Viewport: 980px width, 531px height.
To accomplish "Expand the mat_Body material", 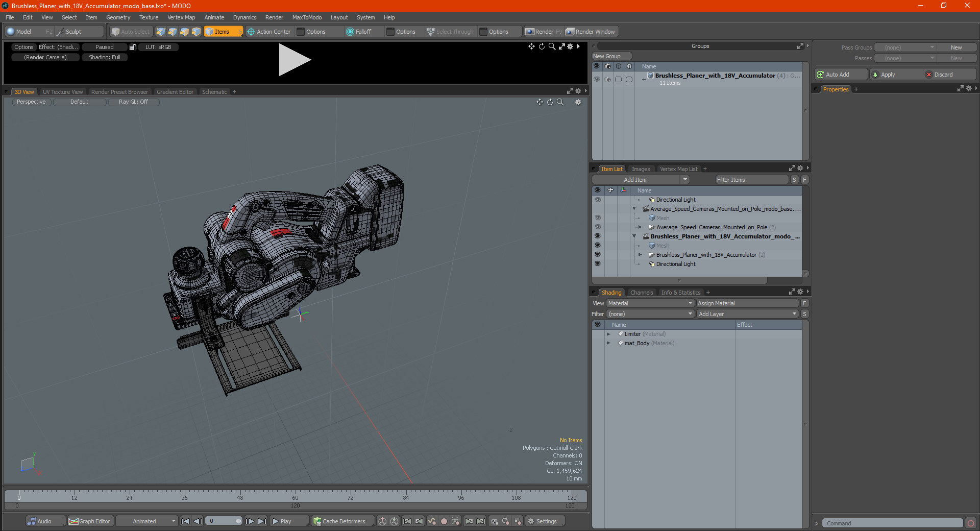I will (608, 343).
